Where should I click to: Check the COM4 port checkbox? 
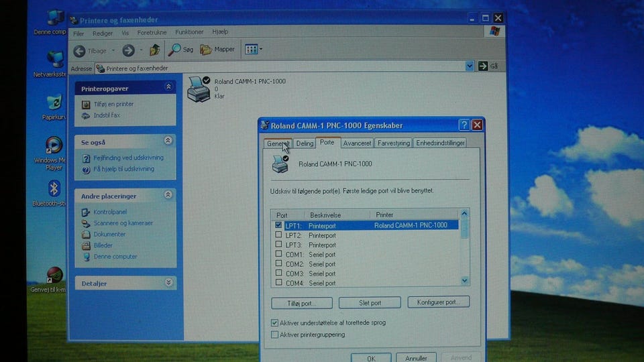278,282
